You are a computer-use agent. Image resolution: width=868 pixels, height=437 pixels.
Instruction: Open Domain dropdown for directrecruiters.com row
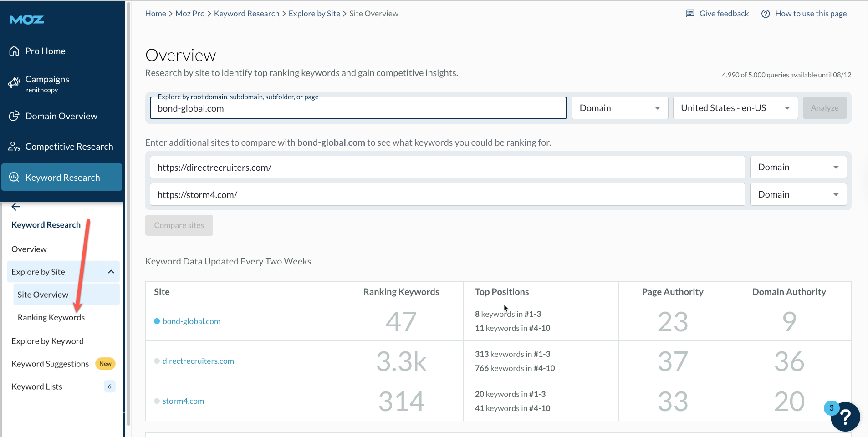tap(798, 167)
